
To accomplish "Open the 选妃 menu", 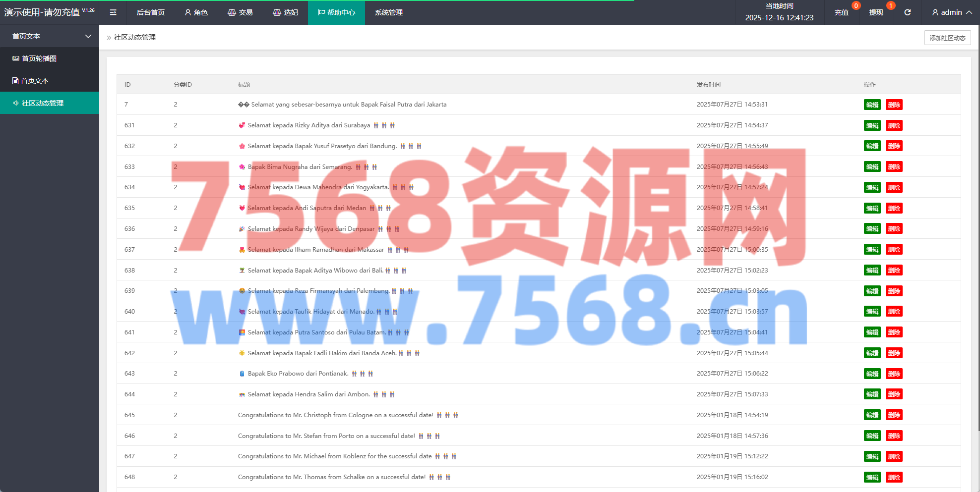I will 285,12.
